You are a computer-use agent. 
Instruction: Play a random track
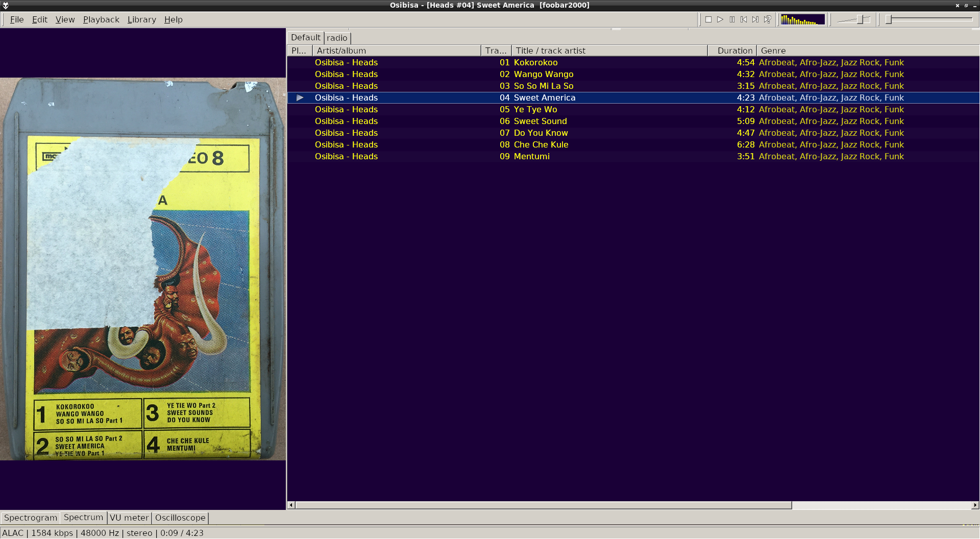click(767, 19)
